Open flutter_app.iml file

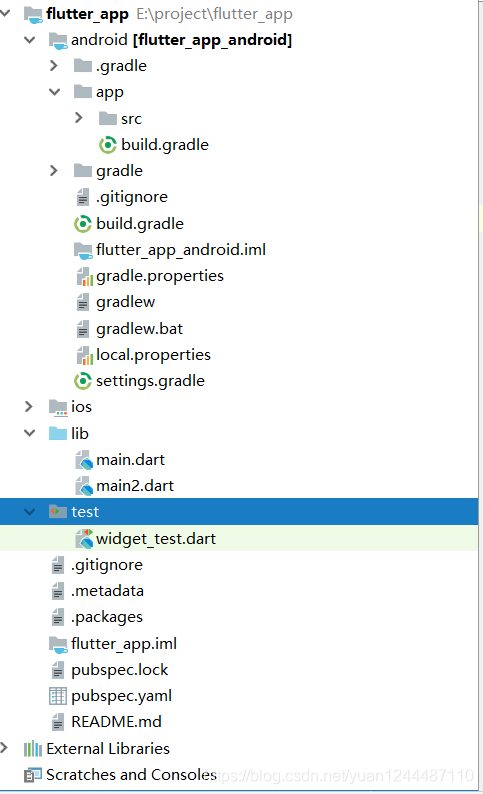tap(124, 644)
